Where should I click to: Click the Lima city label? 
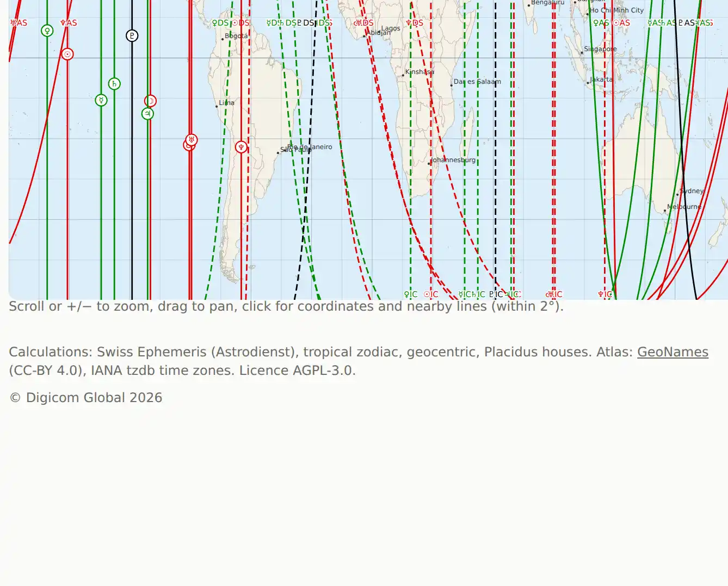[226, 103]
